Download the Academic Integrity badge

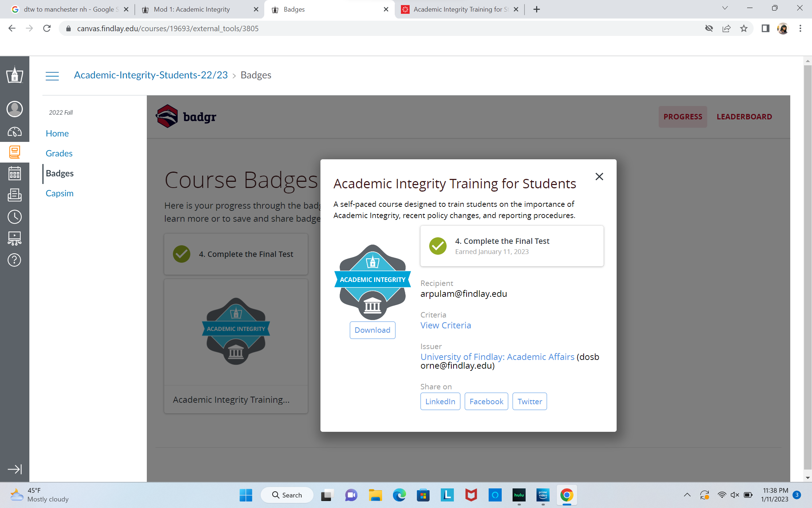(372, 330)
